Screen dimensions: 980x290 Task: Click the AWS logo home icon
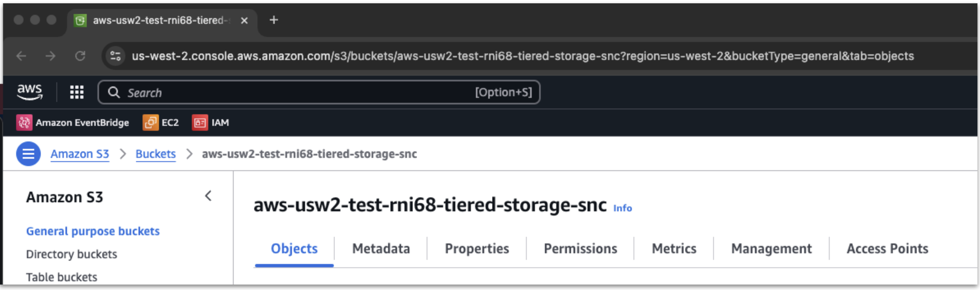click(x=30, y=92)
